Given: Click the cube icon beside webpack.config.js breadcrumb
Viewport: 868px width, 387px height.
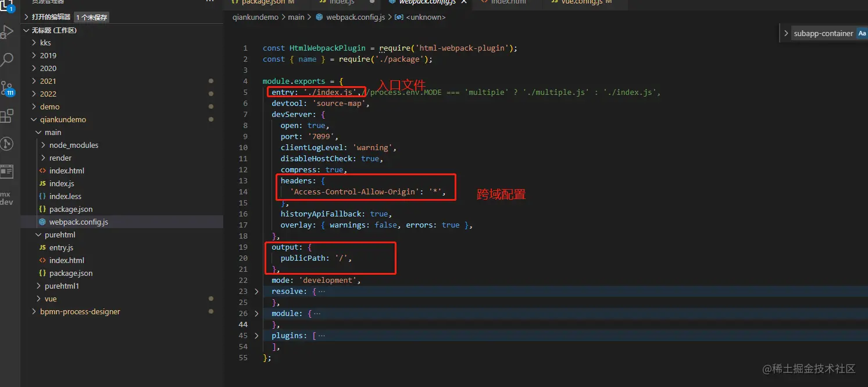Looking at the screenshot, I should click(319, 17).
